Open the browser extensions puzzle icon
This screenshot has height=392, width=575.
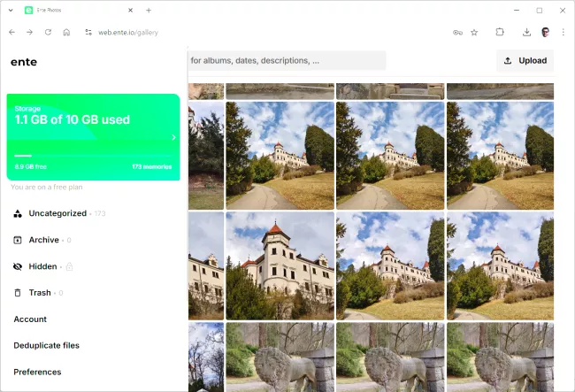pyautogui.click(x=500, y=32)
